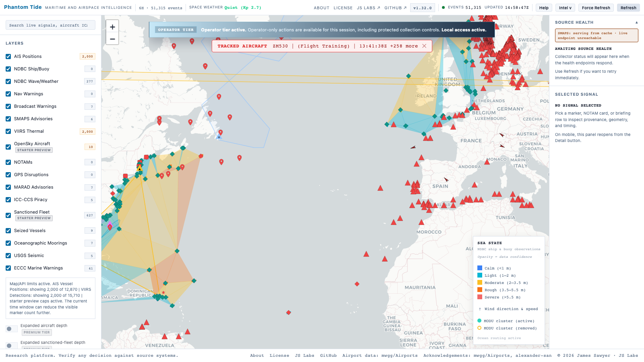Screen dimensions: 644x362
Task: Uncheck the Oceanographic Moorings layer
Action: coord(8,243)
